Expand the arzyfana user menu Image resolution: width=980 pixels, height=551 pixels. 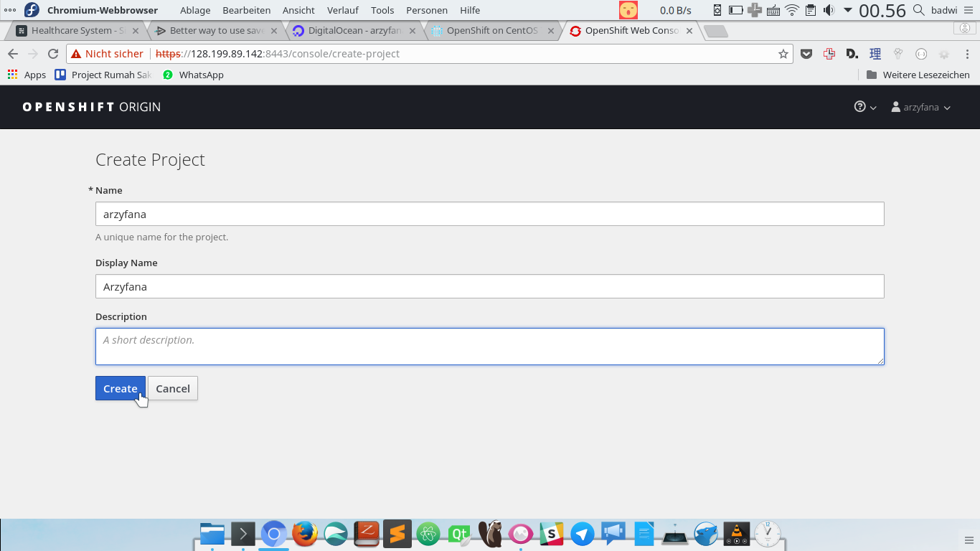[920, 107]
